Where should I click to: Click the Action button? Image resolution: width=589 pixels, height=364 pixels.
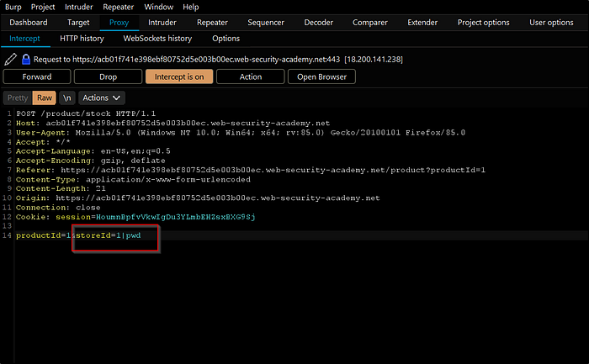click(251, 77)
